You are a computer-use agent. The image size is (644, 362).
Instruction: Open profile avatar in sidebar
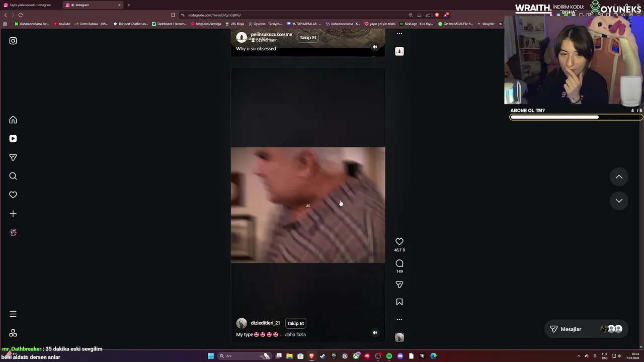click(x=13, y=232)
